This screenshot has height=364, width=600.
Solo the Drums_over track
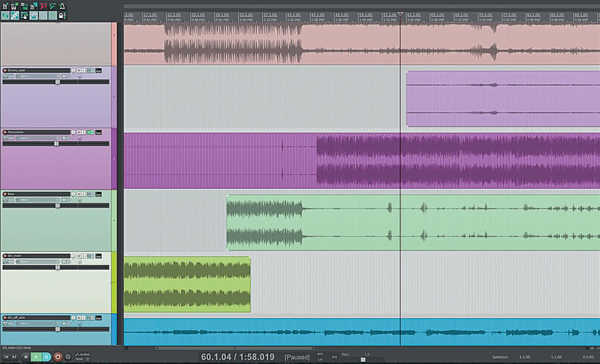pos(84,71)
